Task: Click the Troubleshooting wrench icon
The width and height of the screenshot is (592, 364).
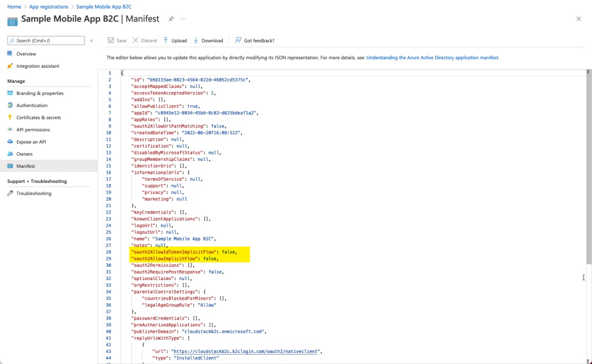Action: tap(10, 193)
